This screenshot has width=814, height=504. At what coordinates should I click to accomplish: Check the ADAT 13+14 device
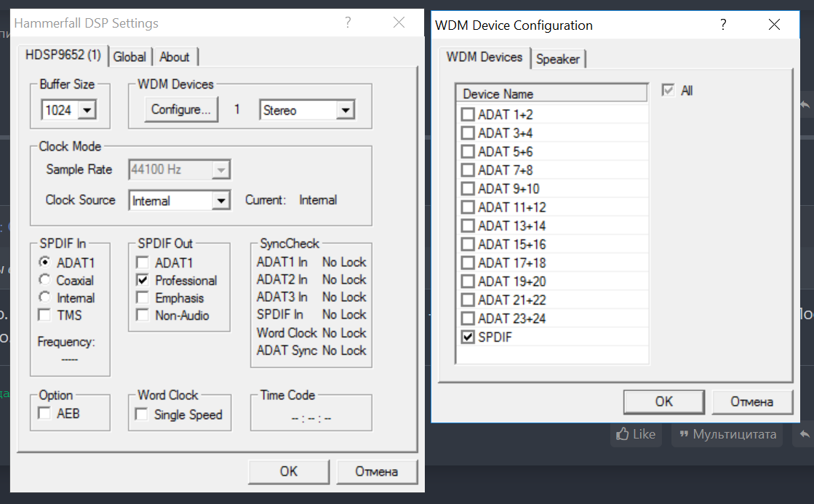coord(468,225)
